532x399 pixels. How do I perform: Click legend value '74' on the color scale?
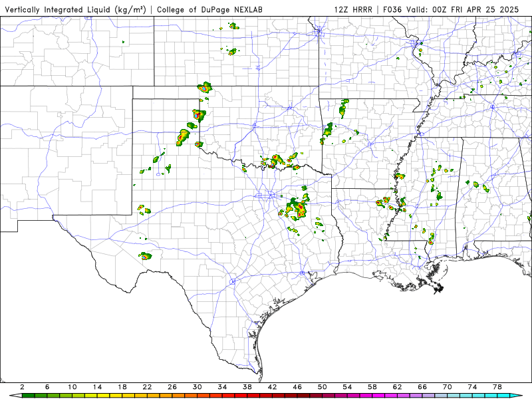(x=473, y=387)
